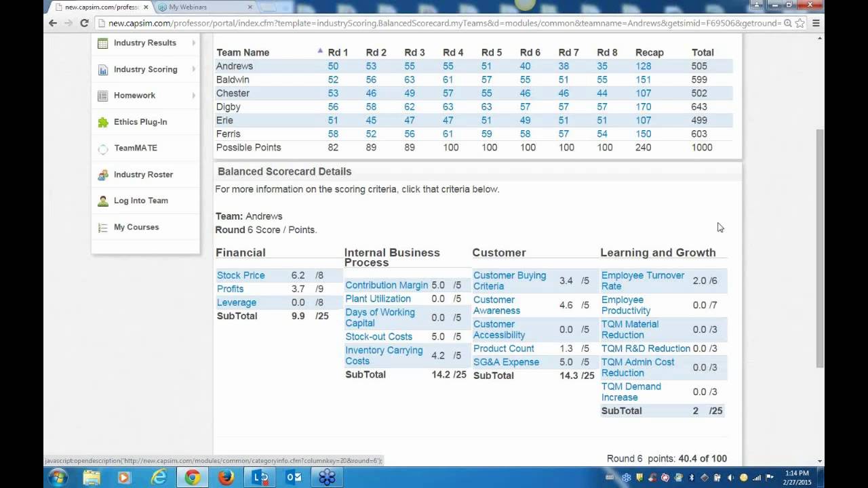Viewport: 868px width, 488px height.
Task: Open the Windows Start button
Action: [58, 477]
